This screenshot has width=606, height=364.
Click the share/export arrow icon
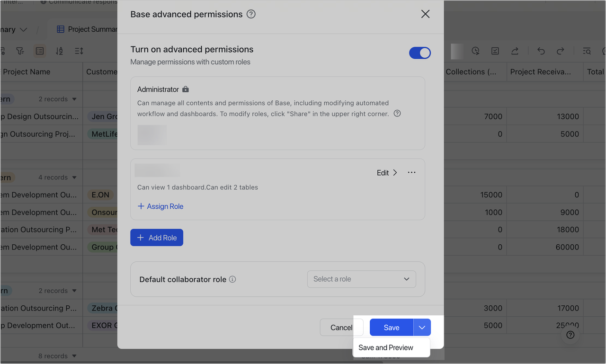tap(515, 51)
